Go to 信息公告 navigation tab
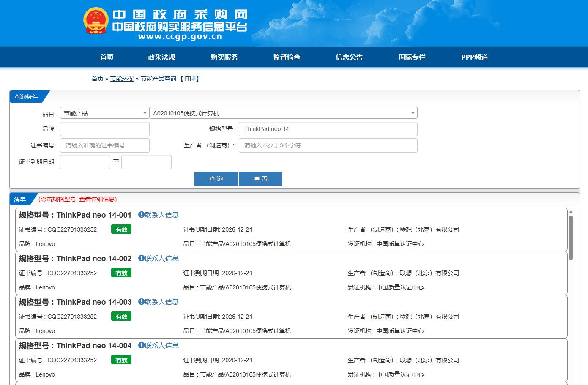588x385 pixels. click(x=349, y=57)
